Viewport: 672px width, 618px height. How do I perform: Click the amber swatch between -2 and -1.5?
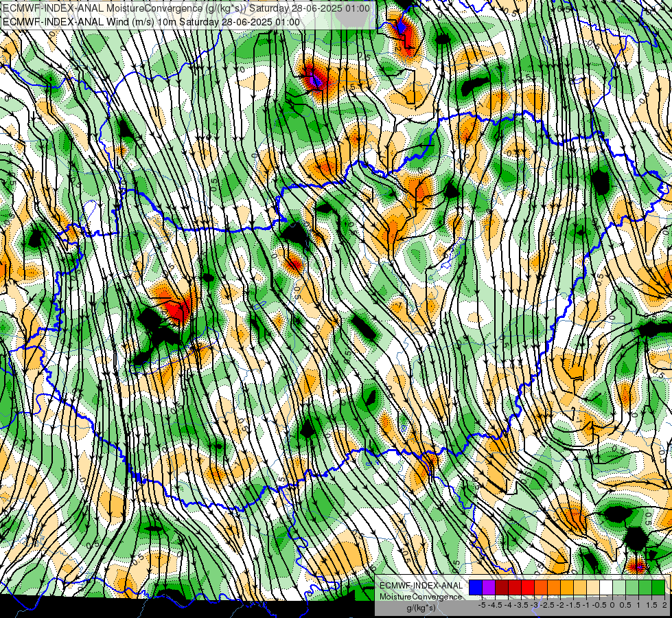[x=567, y=588]
